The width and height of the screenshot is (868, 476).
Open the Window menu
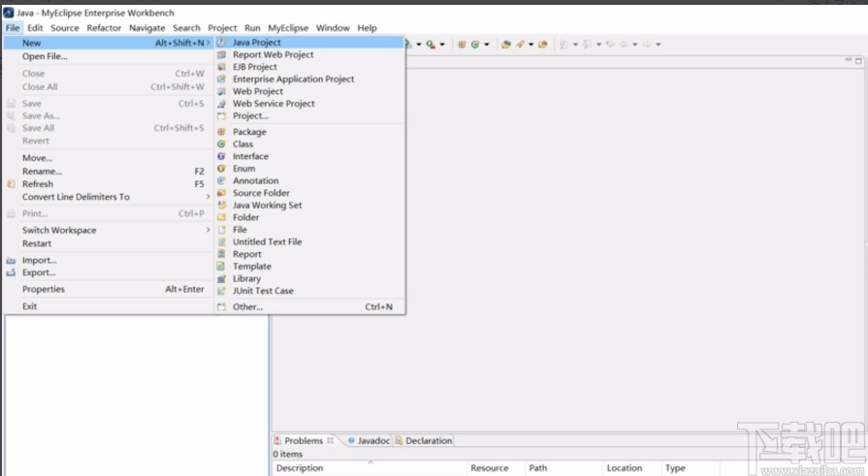tap(333, 28)
